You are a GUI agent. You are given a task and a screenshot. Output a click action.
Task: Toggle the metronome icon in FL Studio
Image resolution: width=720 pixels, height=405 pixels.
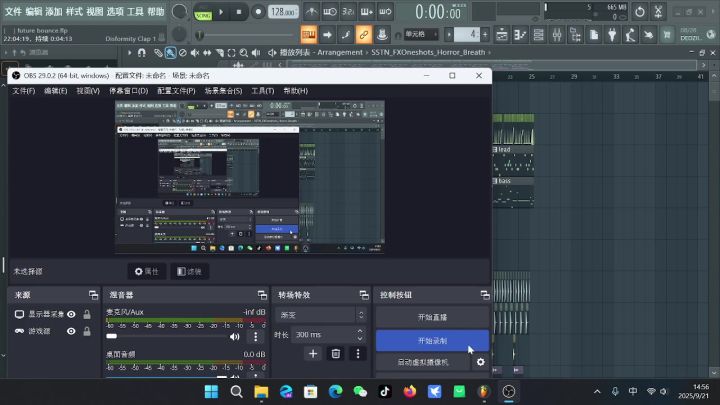point(311,12)
